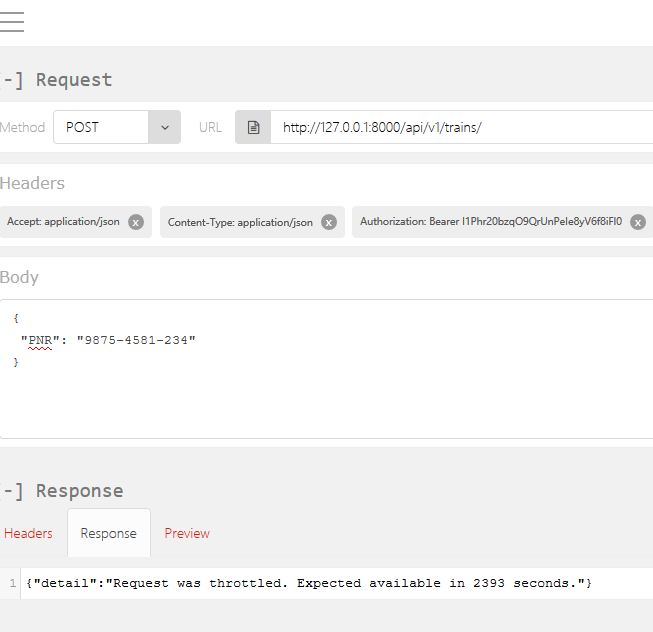Collapse the Request section

(10, 80)
